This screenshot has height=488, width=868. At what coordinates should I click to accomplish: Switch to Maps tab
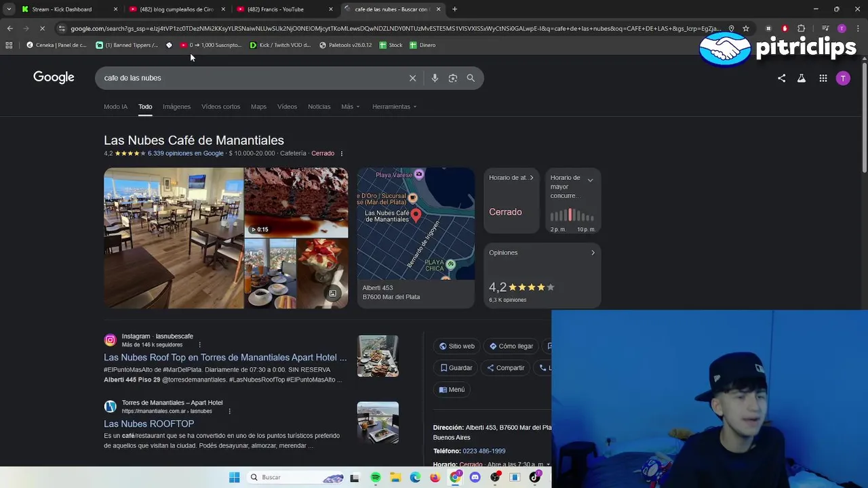point(258,106)
